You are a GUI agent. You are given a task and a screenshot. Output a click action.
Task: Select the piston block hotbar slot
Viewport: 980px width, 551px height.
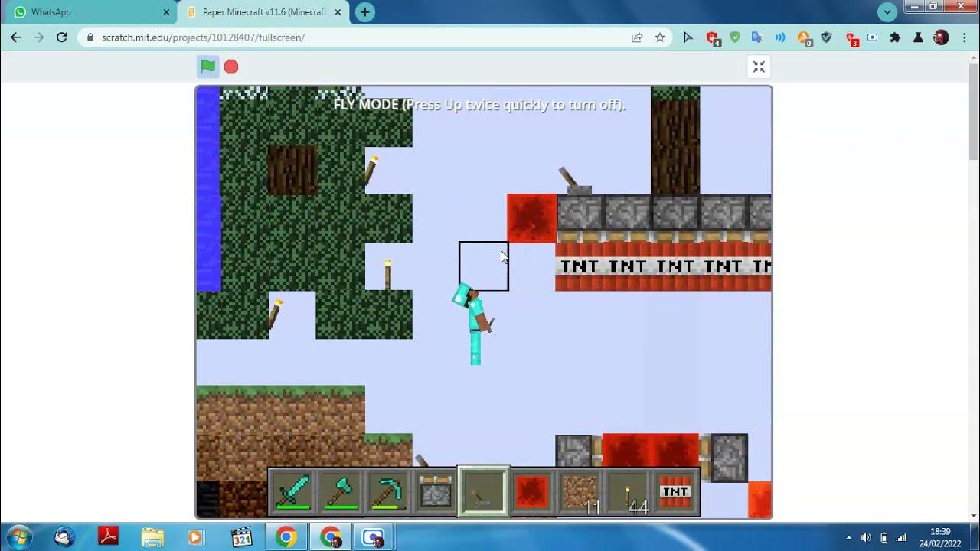[x=435, y=492]
